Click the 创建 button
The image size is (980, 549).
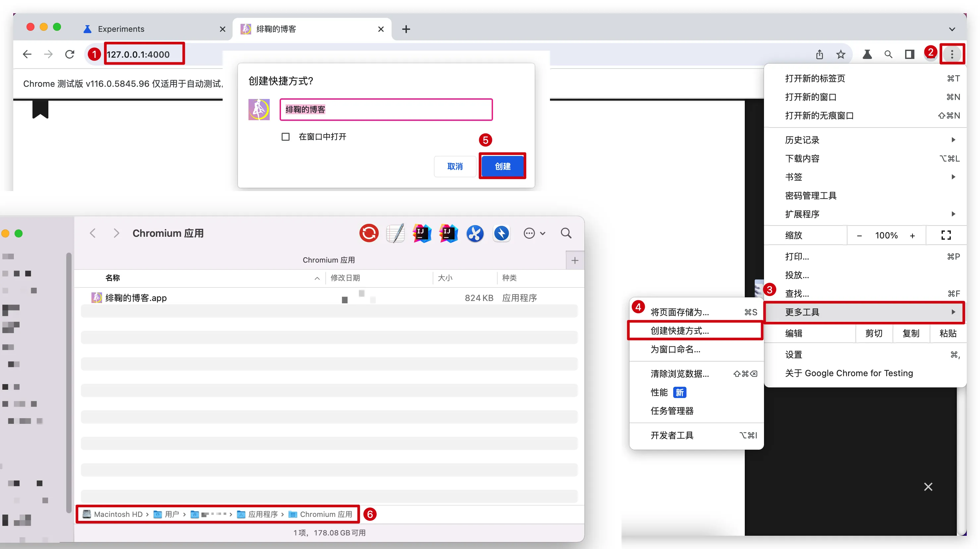[x=502, y=166]
